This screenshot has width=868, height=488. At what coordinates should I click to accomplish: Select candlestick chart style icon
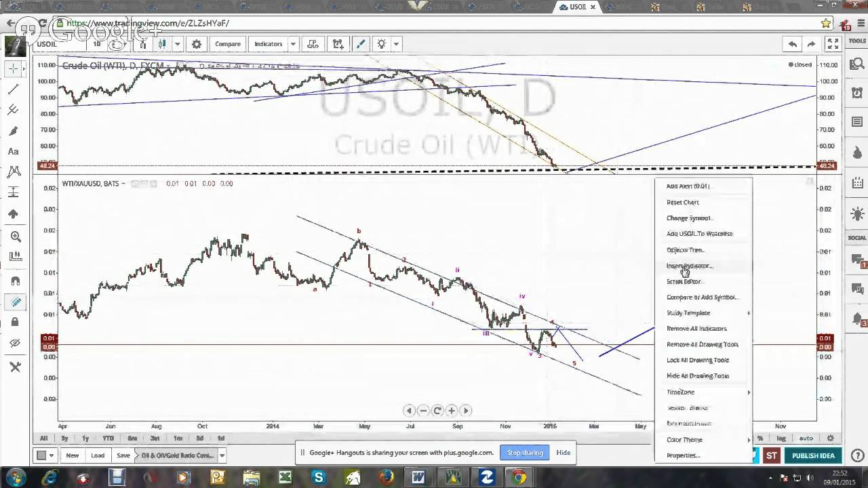[x=162, y=44]
